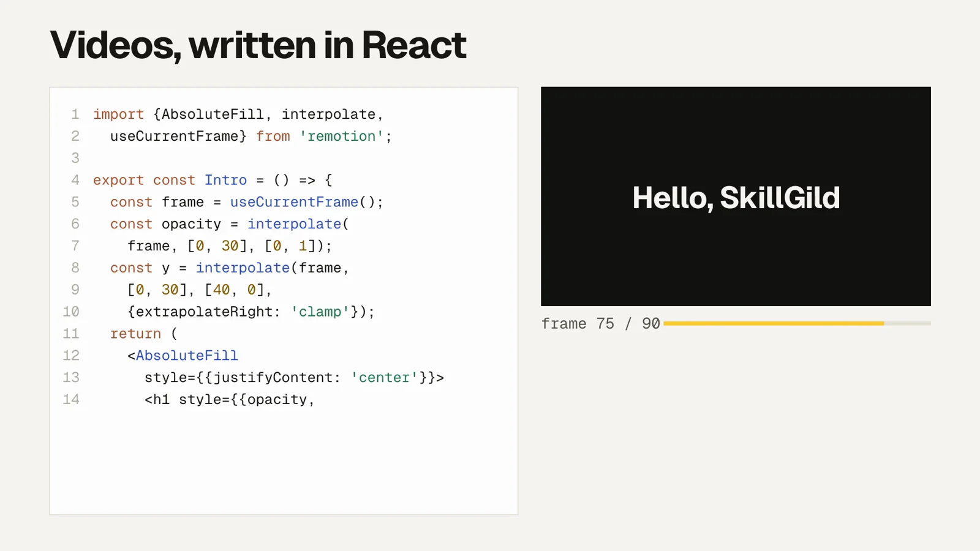Select 'AbsoluteFill' tag on line 12
This screenshot has width=980, height=551.
187,356
